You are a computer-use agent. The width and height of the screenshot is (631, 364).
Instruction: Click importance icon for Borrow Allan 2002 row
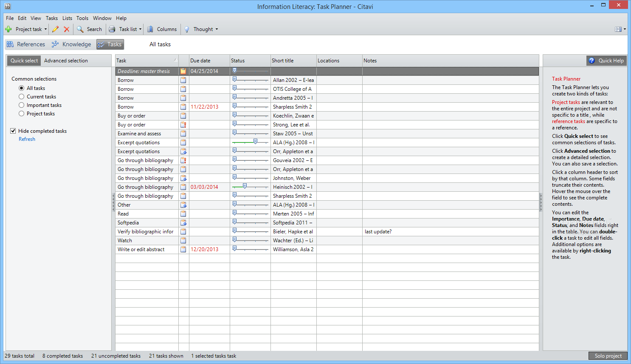(x=183, y=80)
